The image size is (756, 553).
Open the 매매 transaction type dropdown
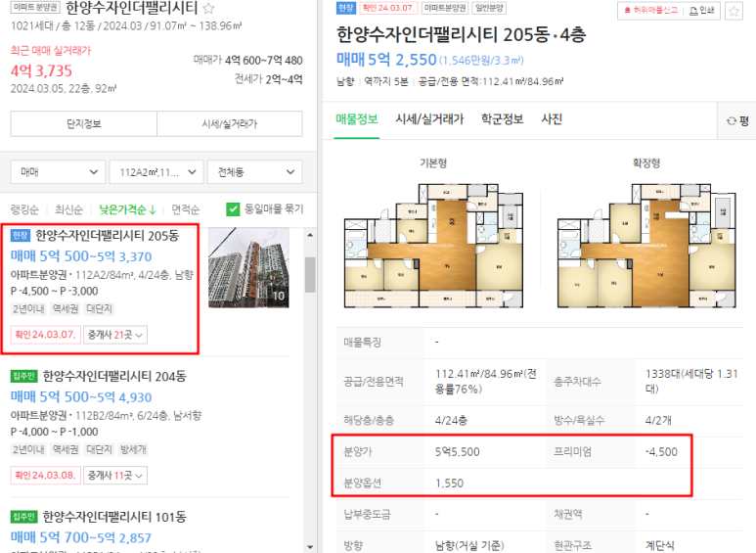point(58,172)
